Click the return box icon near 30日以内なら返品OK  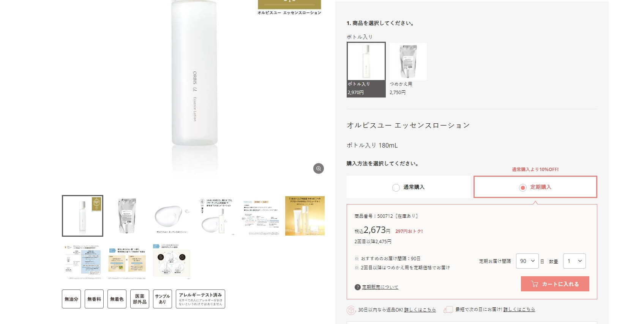point(351,310)
